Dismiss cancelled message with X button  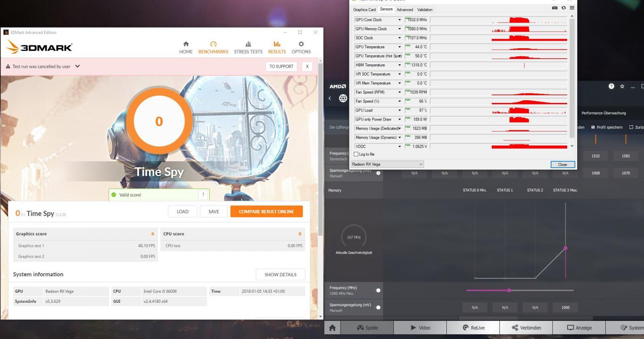click(x=307, y=66)
